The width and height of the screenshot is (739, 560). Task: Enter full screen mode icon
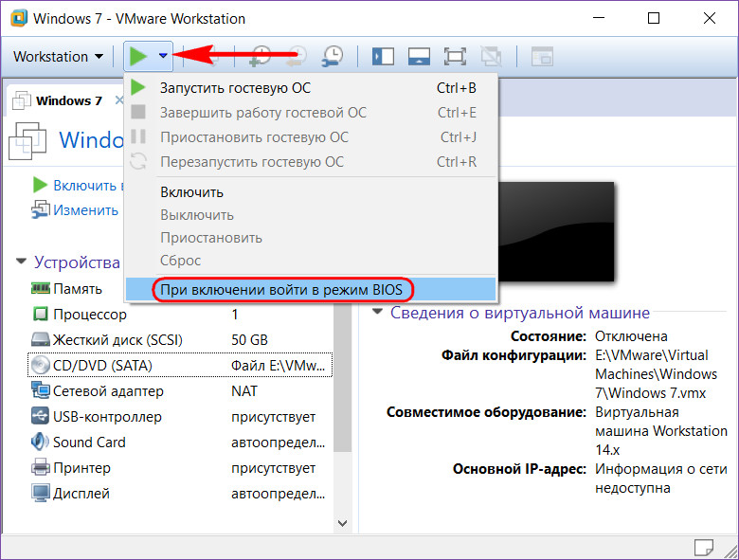point(455,56)
